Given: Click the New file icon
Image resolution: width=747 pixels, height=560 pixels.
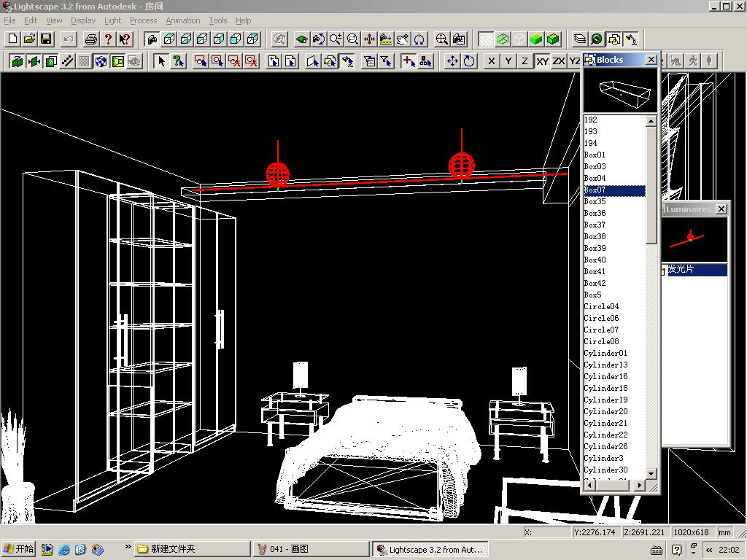Looking at the screenshot, I should pos(12,39).
